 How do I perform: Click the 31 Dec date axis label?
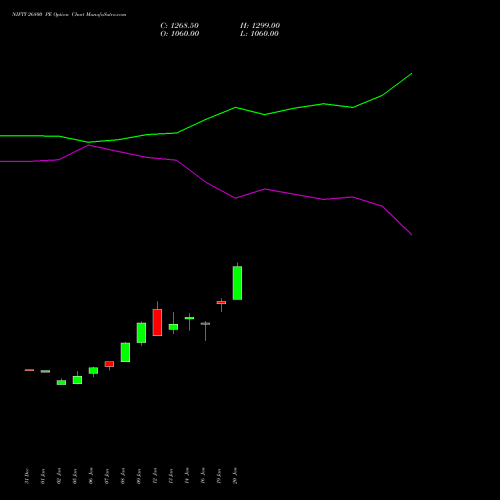click(27, 476)
